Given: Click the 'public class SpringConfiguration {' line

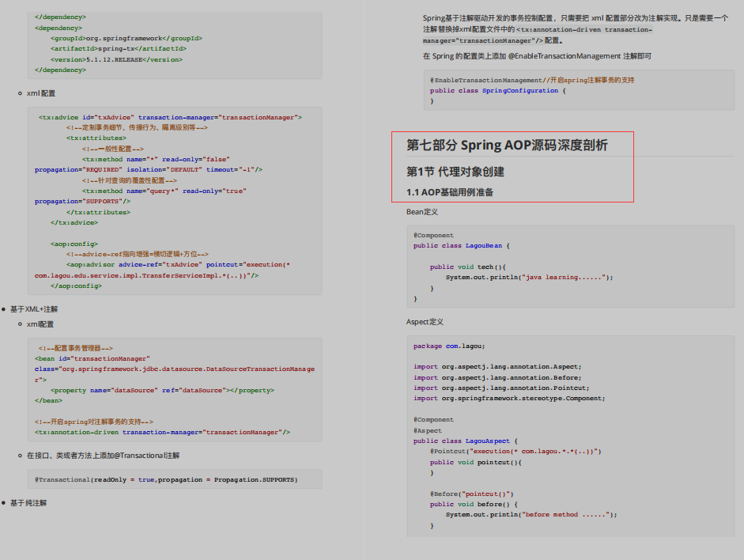Looking at the screenshot, I should pyautogui.click(x=498, y=90).
